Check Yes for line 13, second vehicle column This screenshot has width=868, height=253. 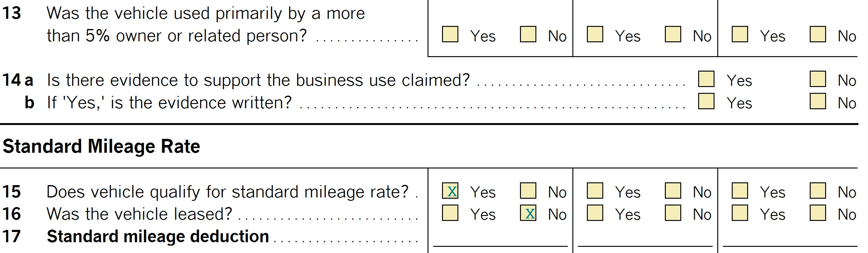pos(595,35)
